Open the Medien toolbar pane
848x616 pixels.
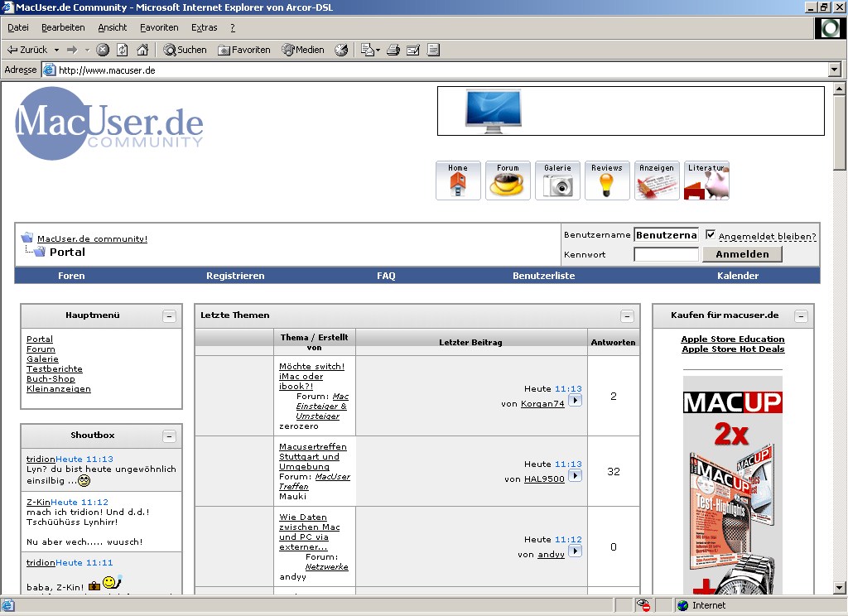click(303, 50)
